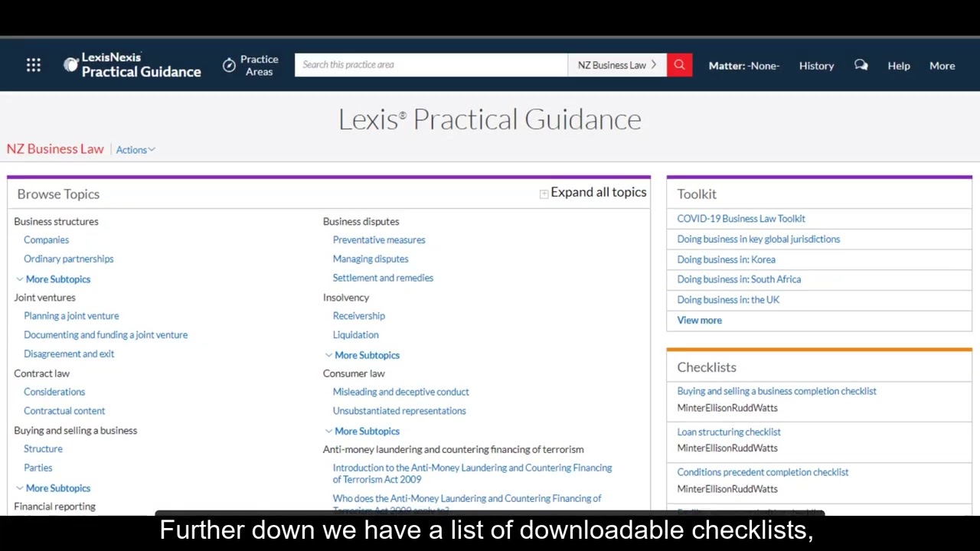Open Documenting and funding a joint venture
Image resolution: width=980 pixels, height=551 pixels.
click(x=106, y=334)
